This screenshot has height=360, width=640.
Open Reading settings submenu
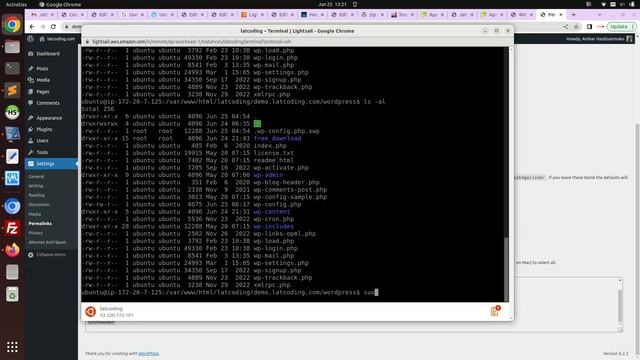coord(36,195)
